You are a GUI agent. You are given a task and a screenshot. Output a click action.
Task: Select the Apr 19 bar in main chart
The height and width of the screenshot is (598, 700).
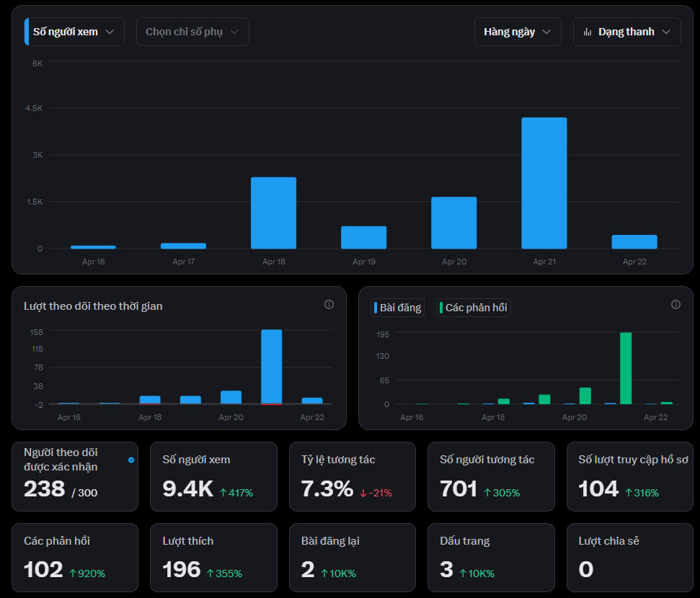click(x=364, y=238)
